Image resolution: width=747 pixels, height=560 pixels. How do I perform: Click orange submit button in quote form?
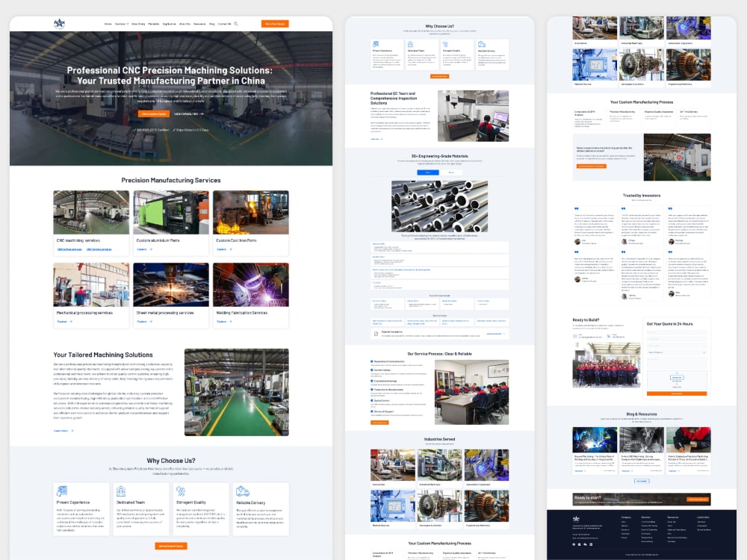pos(677,393)
